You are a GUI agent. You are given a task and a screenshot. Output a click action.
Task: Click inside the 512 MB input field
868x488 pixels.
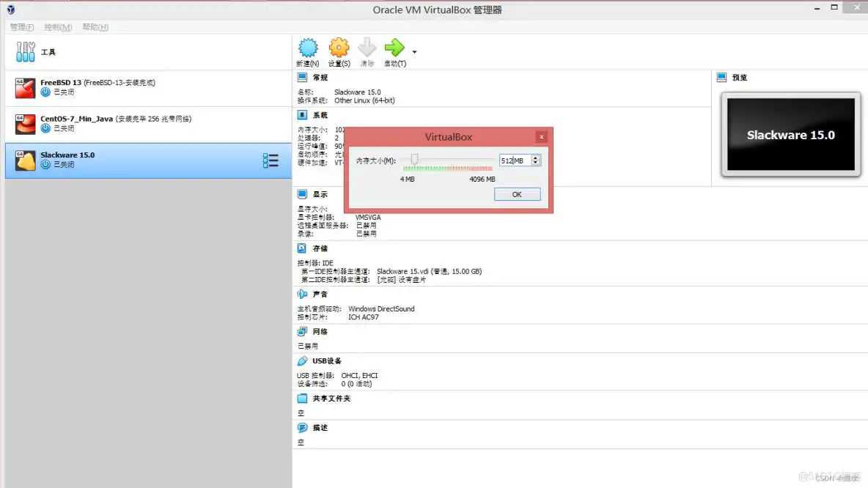pyautogui.click(x=513, y=160)
